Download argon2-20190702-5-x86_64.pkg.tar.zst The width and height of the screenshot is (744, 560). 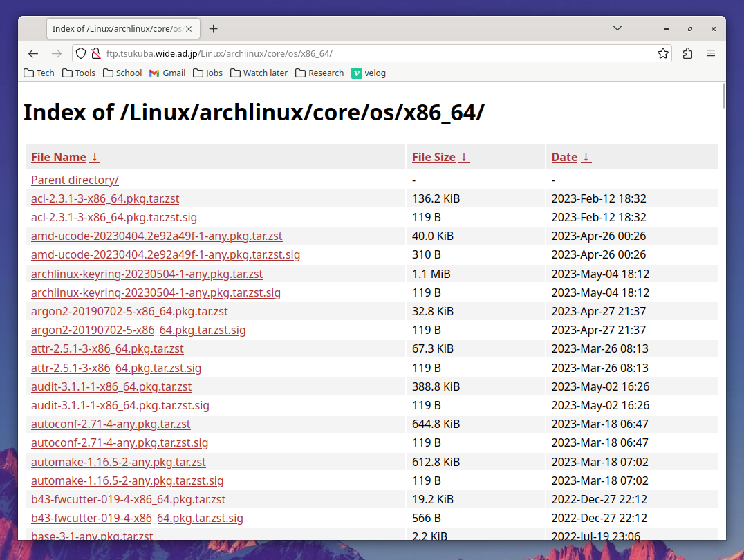(x=129, y=312)
